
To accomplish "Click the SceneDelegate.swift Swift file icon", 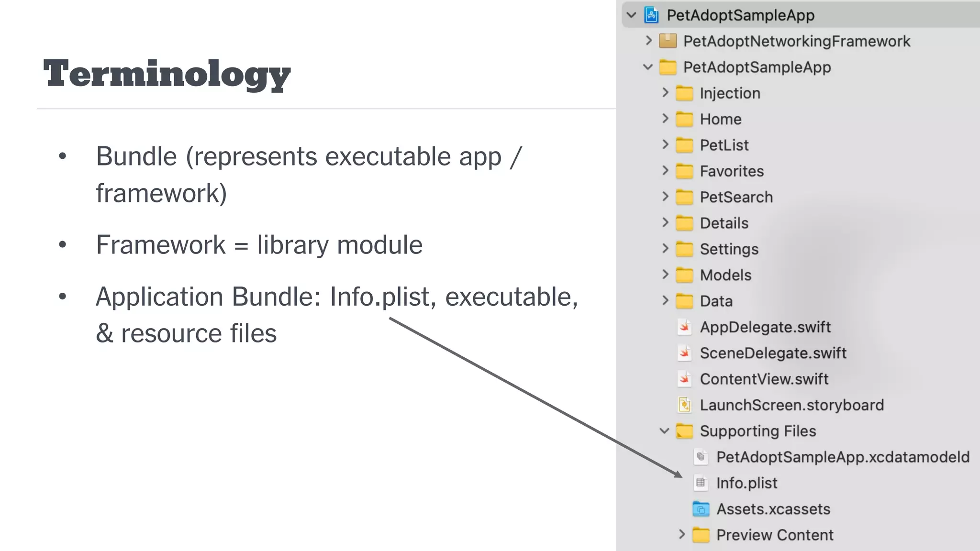I will pos(685,353).
